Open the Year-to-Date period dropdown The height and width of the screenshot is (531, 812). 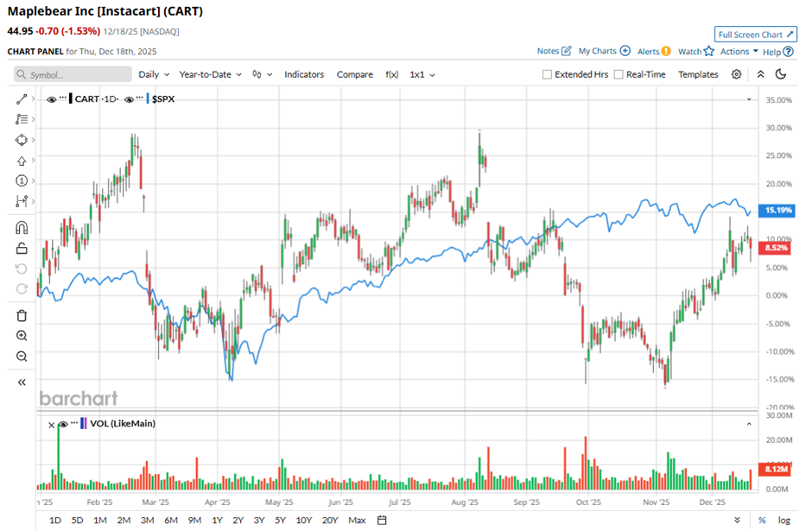[x=210, y=74]
